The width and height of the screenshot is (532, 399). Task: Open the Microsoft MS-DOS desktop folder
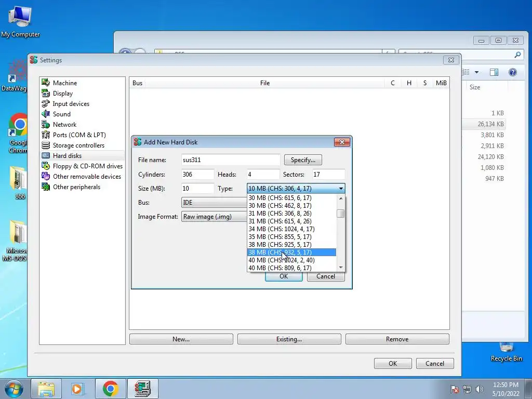pyautogui.click(x=15, y=241)
